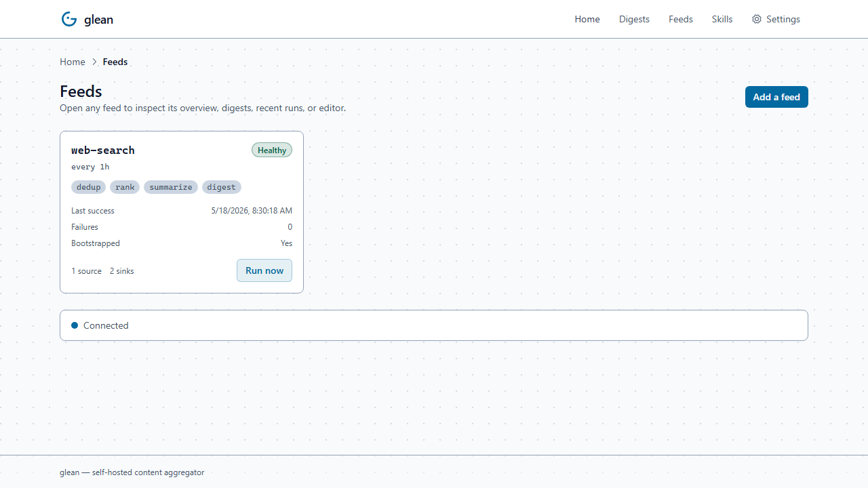Screen dimensions: 868x488
Task: Click the Healthy status badge
Action: click(x=272, y=150)
